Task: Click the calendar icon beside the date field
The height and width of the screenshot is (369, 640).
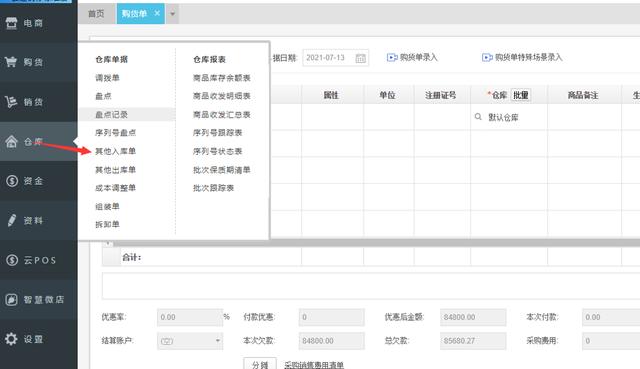Action: pyautogui.click(x=360, y=58)
